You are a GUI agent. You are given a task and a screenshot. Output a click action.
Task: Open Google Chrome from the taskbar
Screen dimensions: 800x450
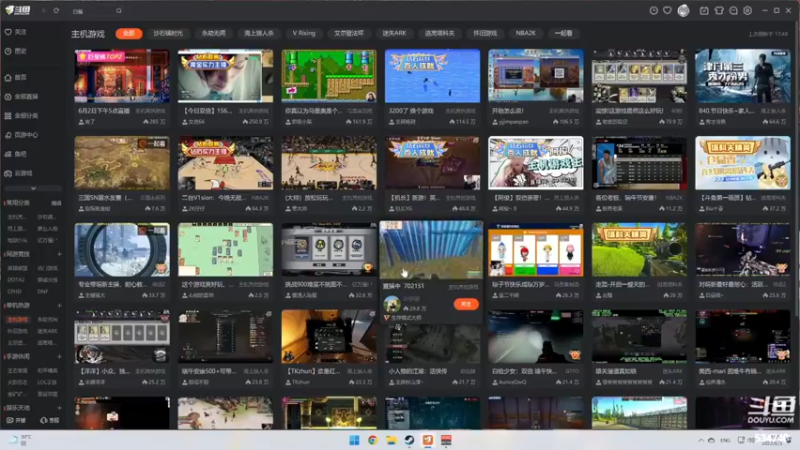(x=372, y=440)
